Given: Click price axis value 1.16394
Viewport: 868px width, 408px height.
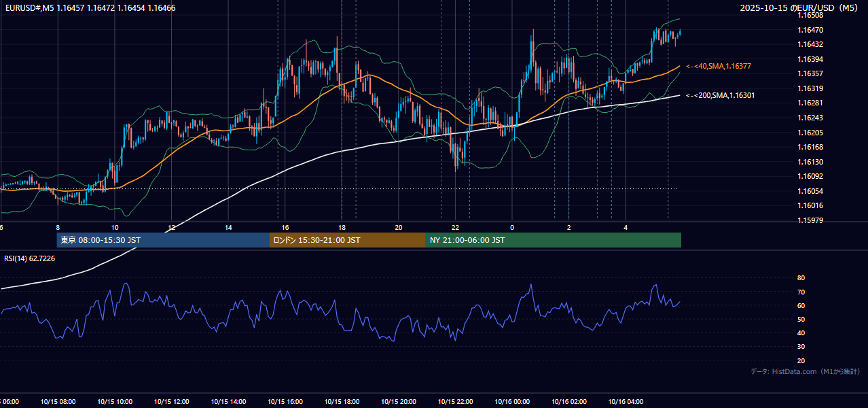Looking at the screenshot, I should click(810, 59).
